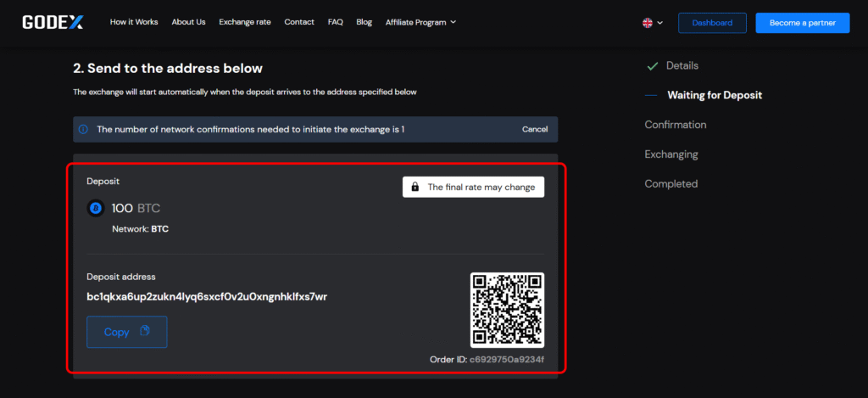This screenshot has height=398, width=868.
Task: Click the Bitcoin coin icon
Action: [96, 209]
